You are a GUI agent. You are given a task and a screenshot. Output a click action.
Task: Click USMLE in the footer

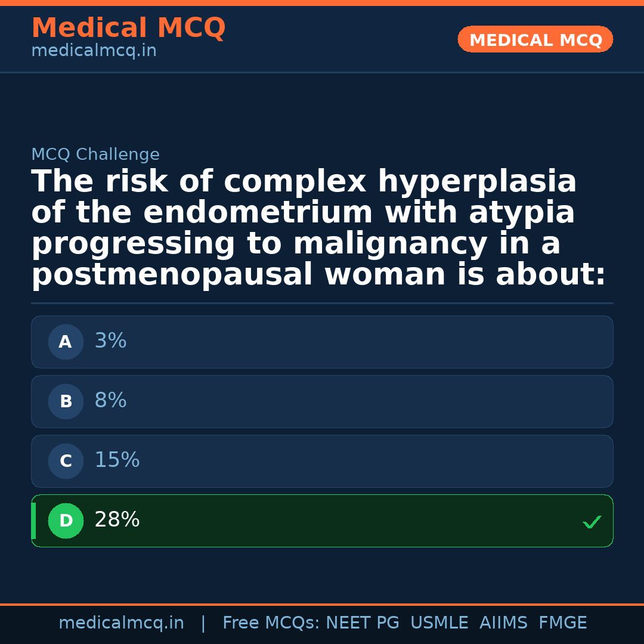point(439,623)
